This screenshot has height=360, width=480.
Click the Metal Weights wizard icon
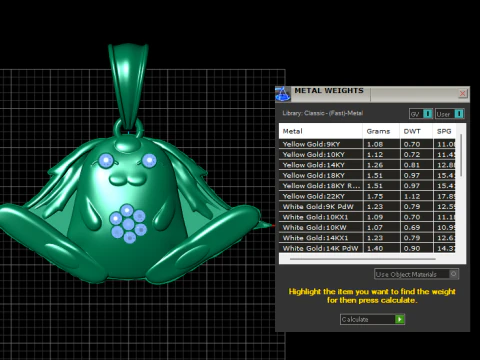[x=283, y=94]
